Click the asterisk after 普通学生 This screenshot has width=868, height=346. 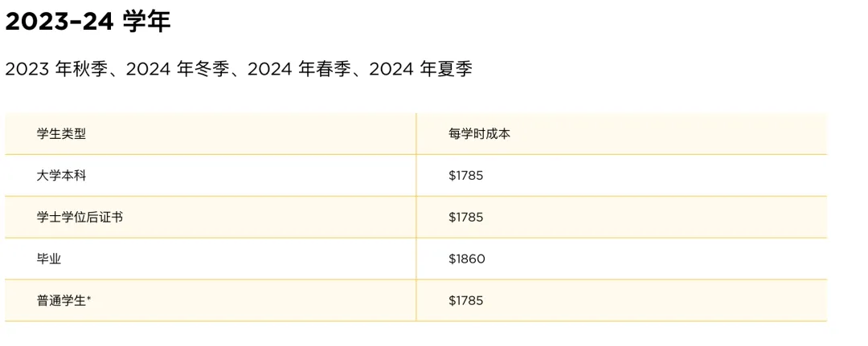point(88,299)
